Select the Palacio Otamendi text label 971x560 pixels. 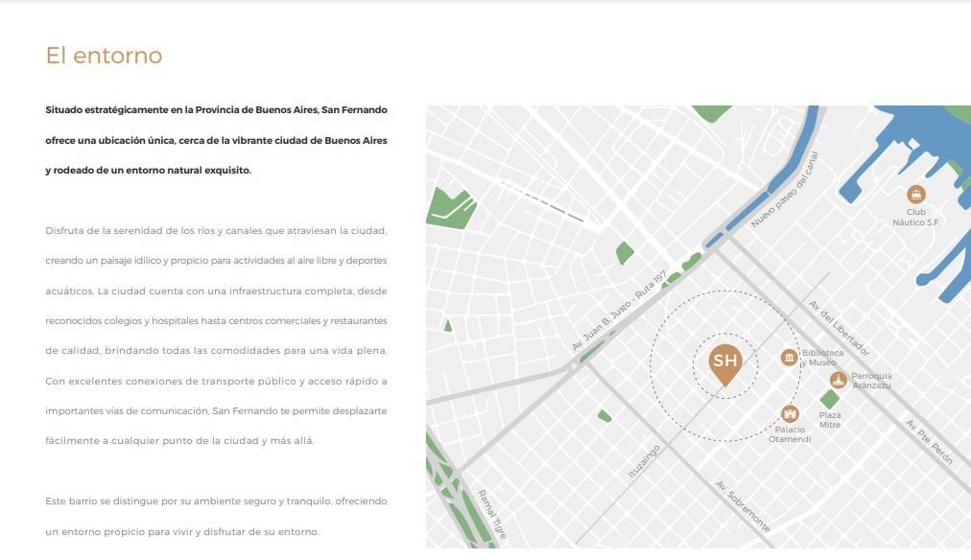pyautogui.click(x=790, y=434)
